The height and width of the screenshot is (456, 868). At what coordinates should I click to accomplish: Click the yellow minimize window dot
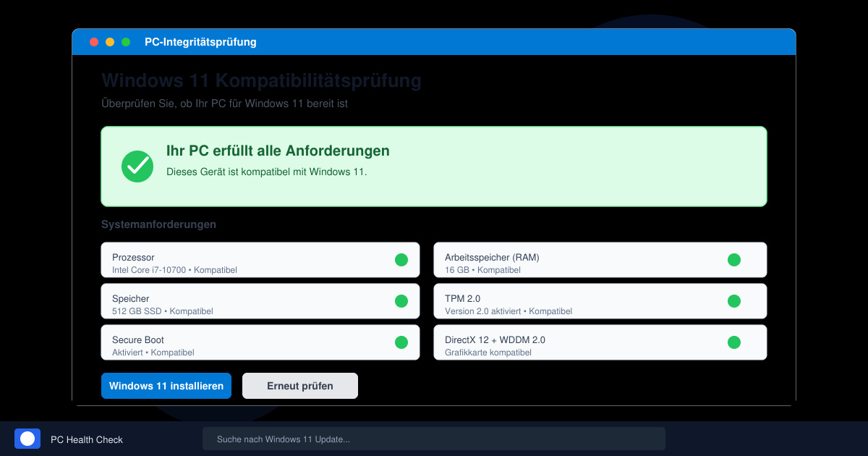[110, 42]
